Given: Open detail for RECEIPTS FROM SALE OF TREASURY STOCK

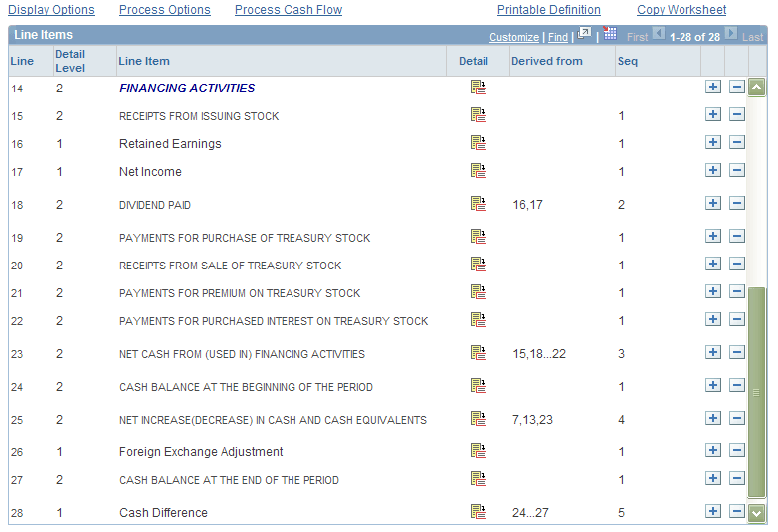Looking at the screenshot, I should (x=479, y=264).
